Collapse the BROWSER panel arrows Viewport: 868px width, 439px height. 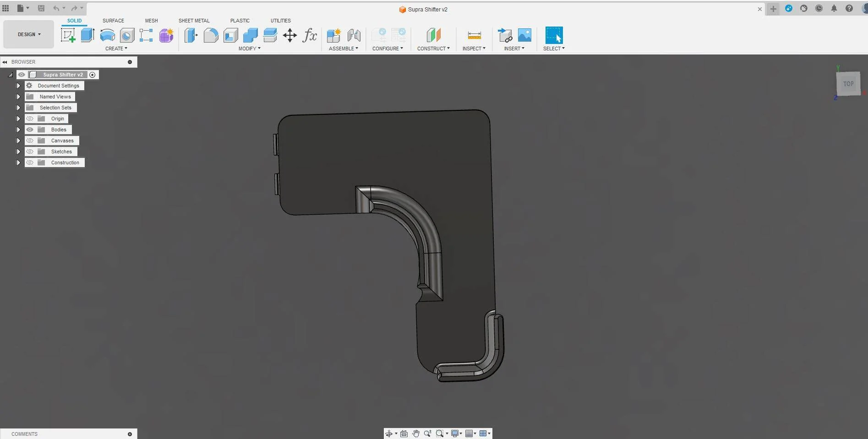(x=5, y=62)
